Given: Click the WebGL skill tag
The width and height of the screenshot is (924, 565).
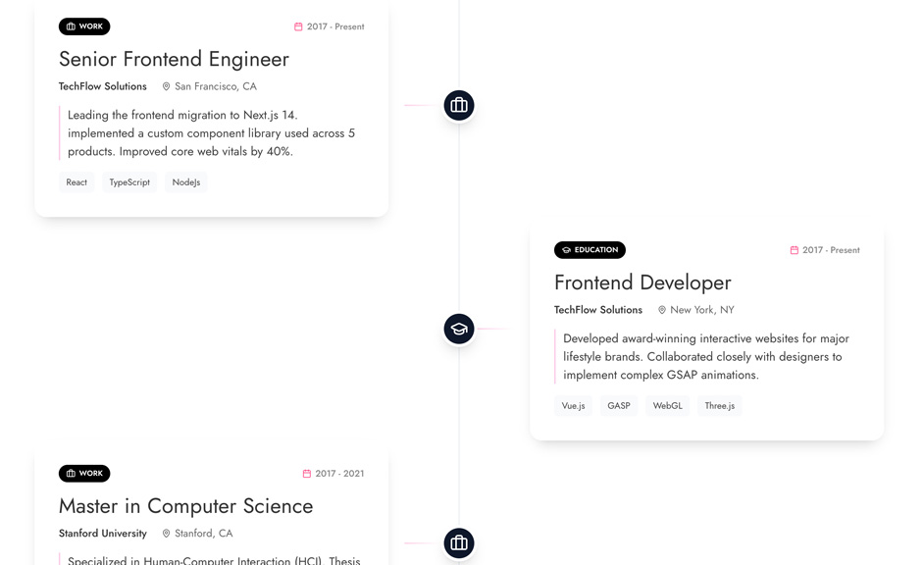Looking at the screenshot, I should tap(667, 406).
